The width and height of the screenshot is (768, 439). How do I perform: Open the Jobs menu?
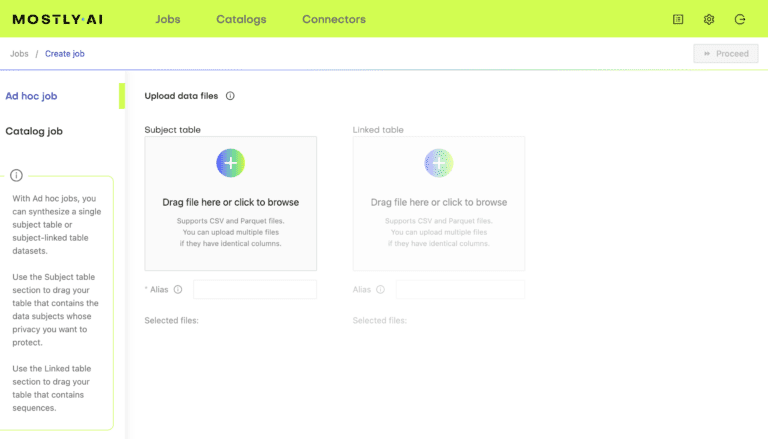(x=168, y=19)
